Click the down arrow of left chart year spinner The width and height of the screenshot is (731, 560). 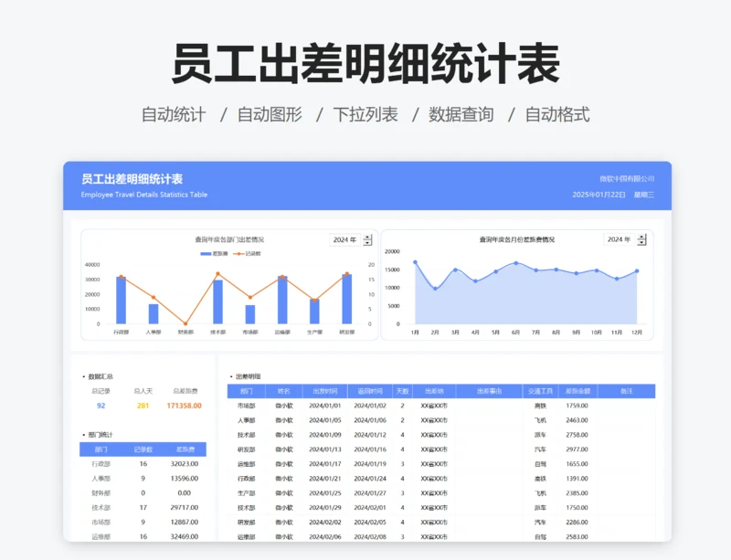click(x=367, y=243)
